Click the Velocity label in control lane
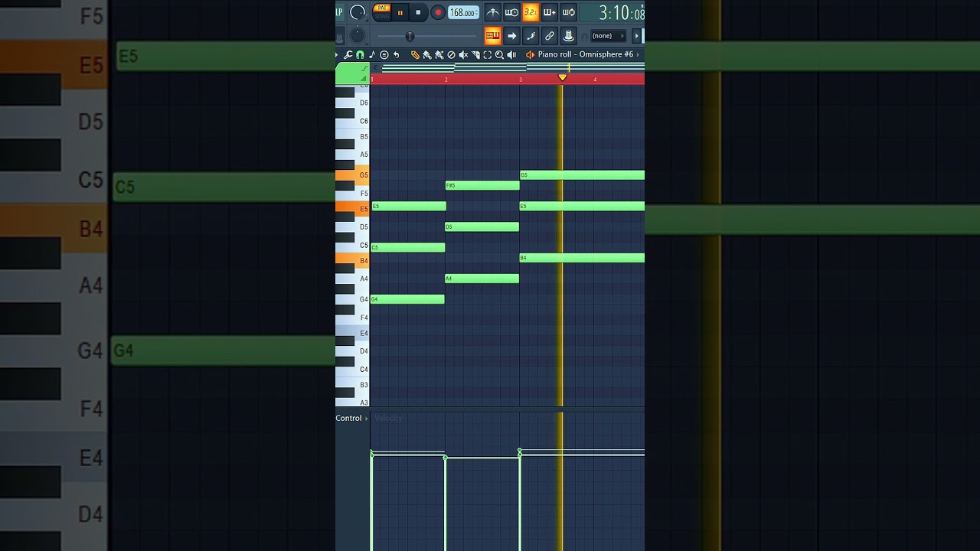 (388, 418)
